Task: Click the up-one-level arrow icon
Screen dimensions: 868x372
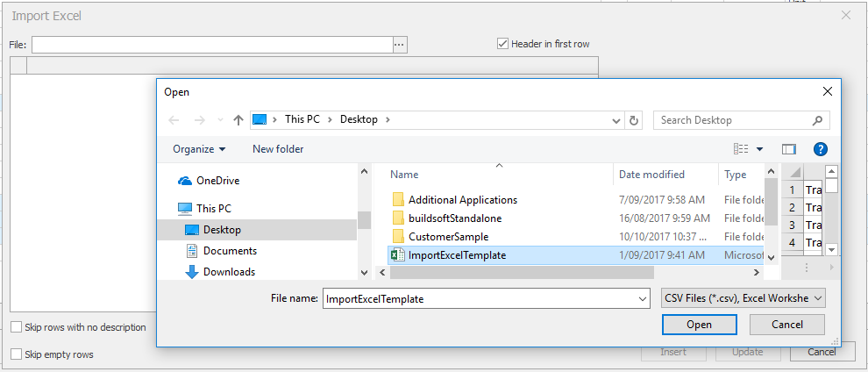Action: (238, 120)
